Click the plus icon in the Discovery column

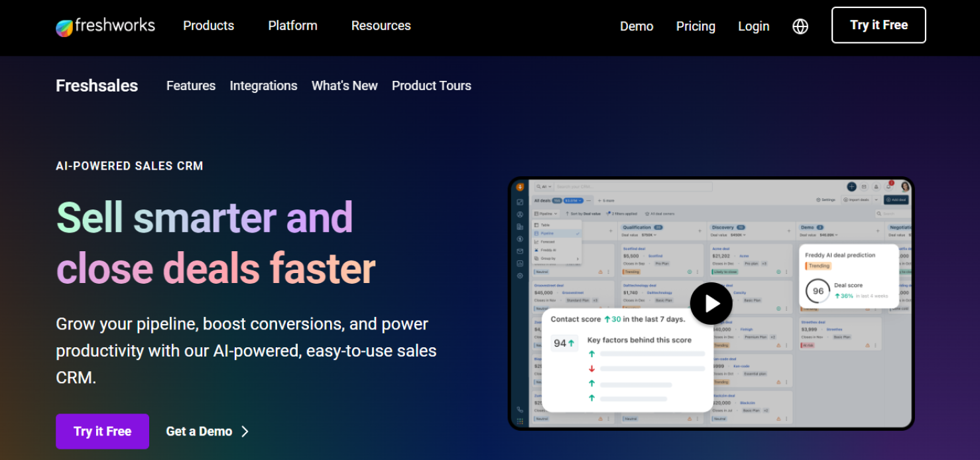[x=788, y=231]
